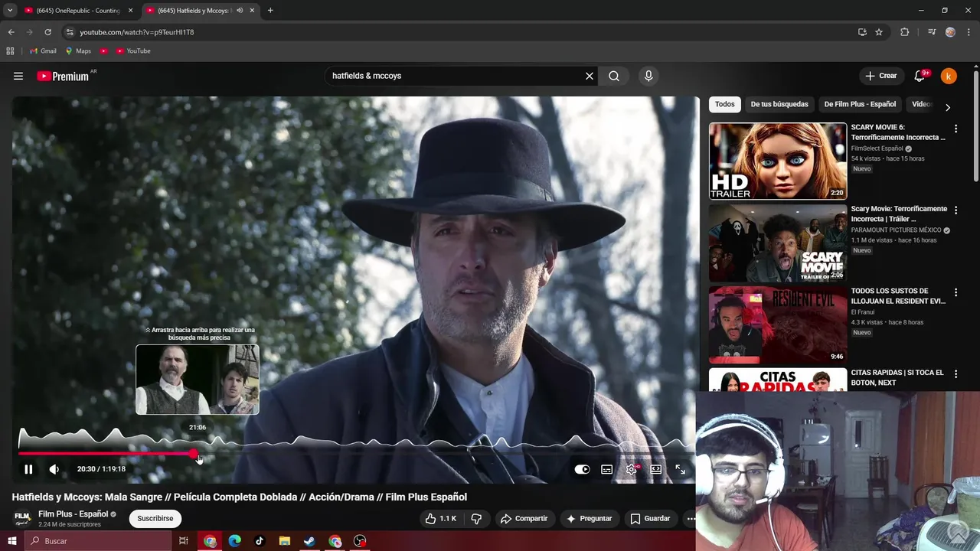Select the Todos filter chip
980x551 pixels.
click(x=724, y=104)
